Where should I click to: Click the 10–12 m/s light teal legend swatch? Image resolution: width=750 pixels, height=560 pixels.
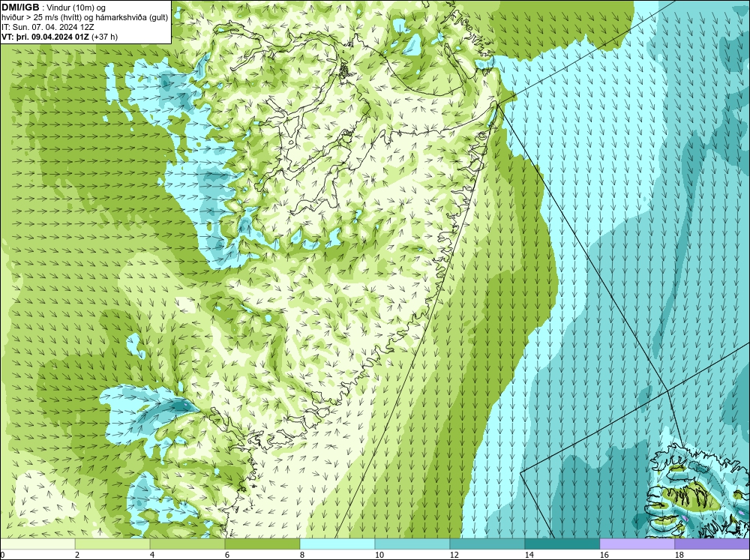[x=412, y=544]
